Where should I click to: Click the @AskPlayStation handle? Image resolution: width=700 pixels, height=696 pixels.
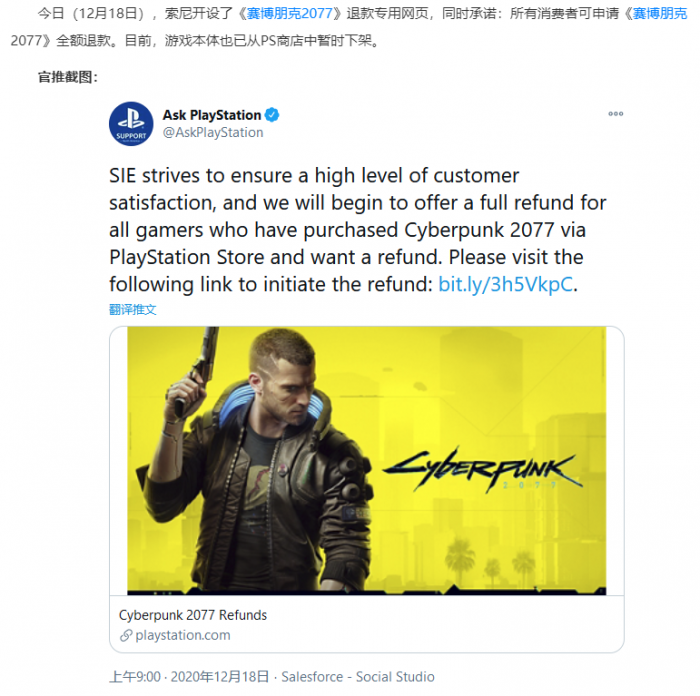point(213,133)
